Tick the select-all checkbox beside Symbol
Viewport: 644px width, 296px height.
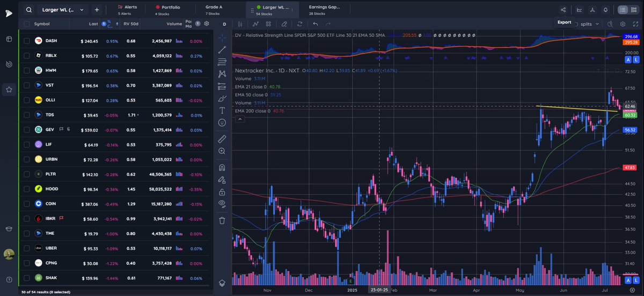point(27,24)
